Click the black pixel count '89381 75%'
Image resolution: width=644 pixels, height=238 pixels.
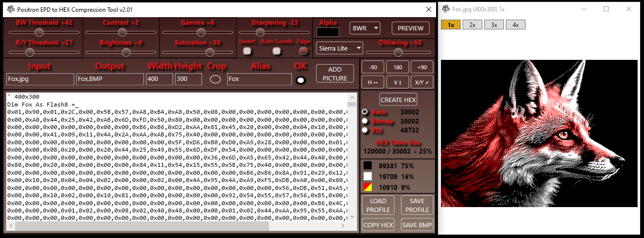coord(396,166)
